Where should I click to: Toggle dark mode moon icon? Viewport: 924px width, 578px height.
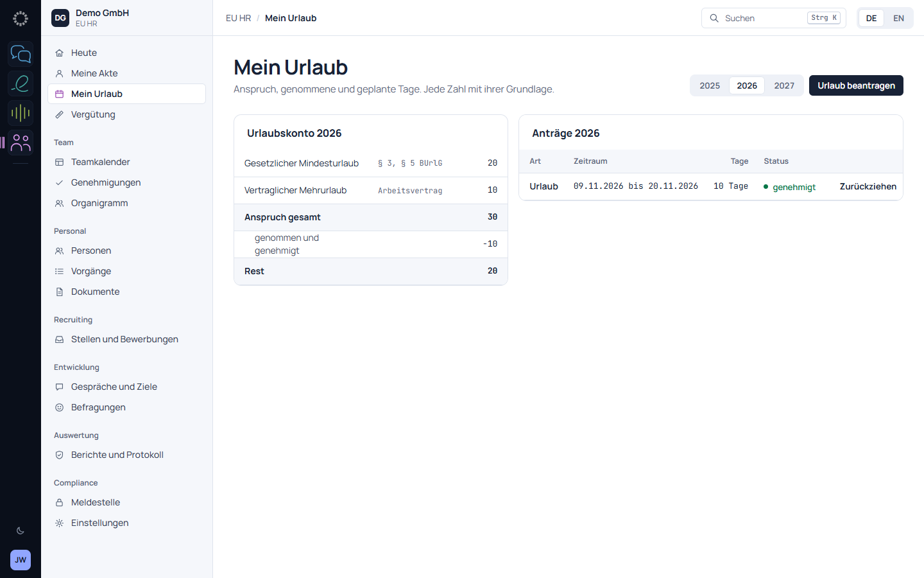pos(21,530)
